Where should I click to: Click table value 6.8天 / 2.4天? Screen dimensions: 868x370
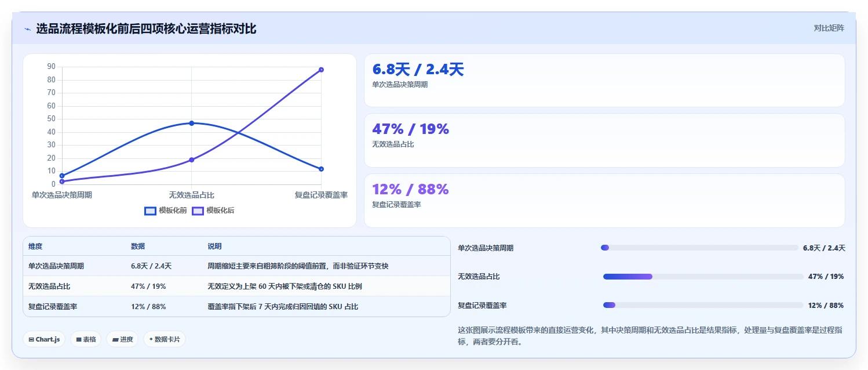pyautogui.click(x=151, y=266)
